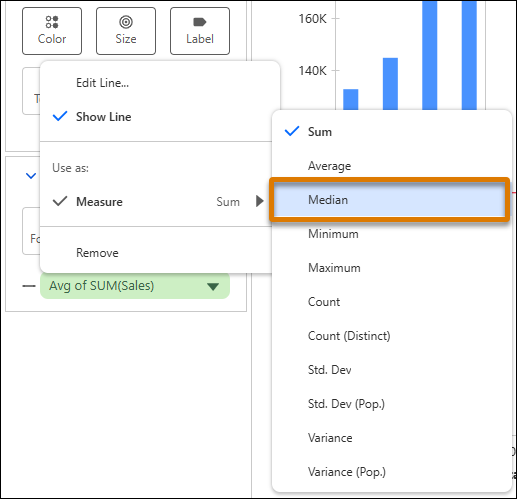Click the Color dots icon
This screenshot has height=499, width=517.
[x=52, y=22]
